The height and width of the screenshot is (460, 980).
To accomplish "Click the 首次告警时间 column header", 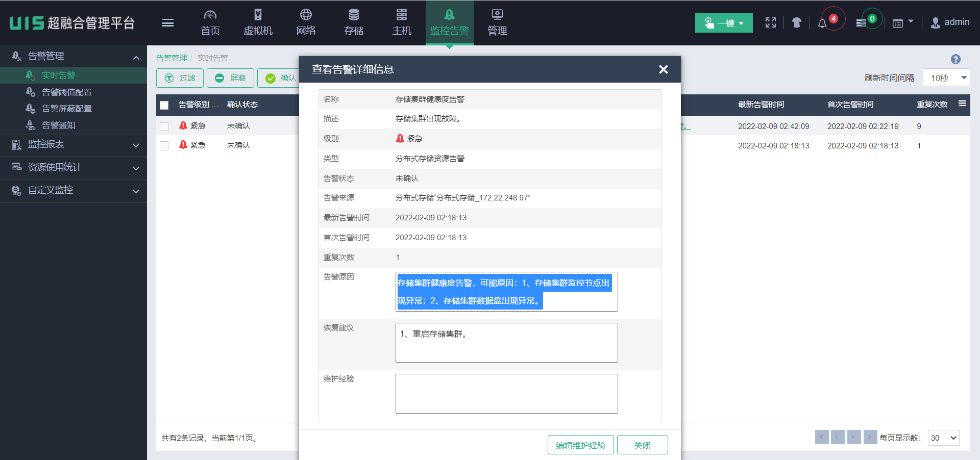I will point(850,105).
